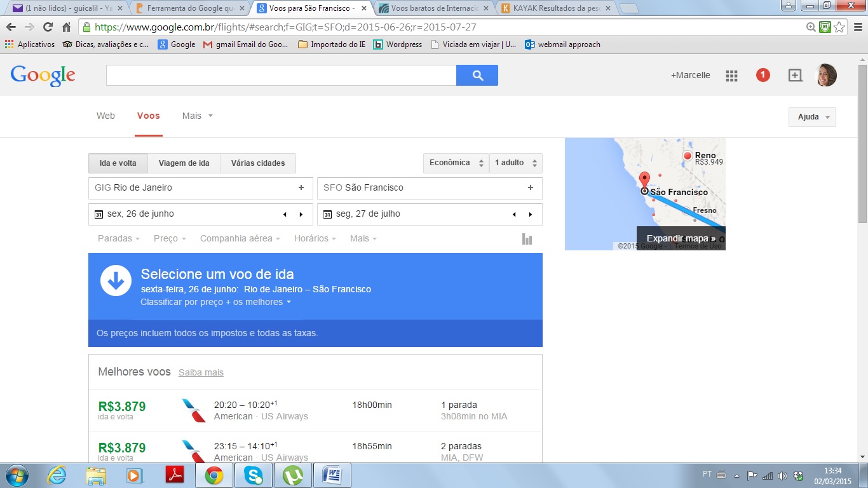Click the Reno marker on the map
Screen dimensions: 868x488
687,156
